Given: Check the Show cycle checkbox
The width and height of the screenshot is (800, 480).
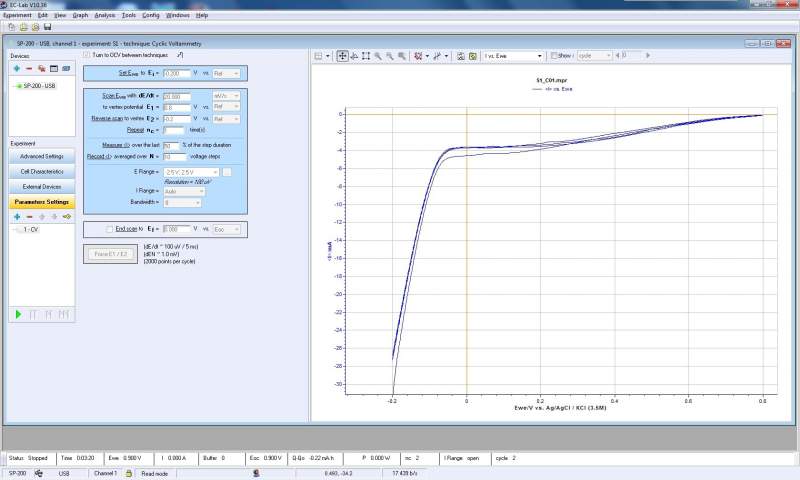Looking at the screenshot, I should click(553, 56).
